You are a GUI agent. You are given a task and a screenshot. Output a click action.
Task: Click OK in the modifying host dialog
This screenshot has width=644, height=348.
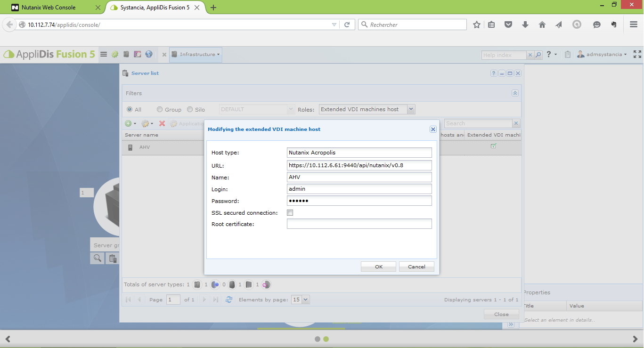tap(379, 267)
